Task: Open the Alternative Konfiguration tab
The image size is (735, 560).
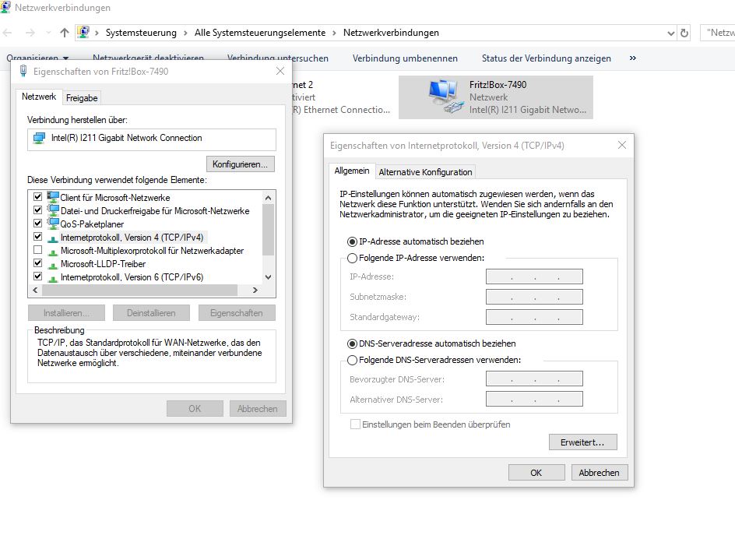Action: (425, 172)
